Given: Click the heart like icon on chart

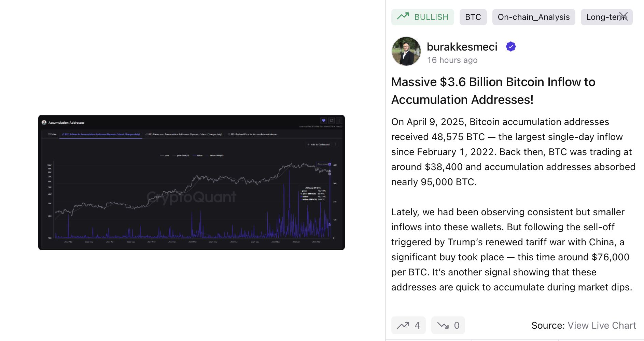Looking at the screenshot, I should coord(323,121).
